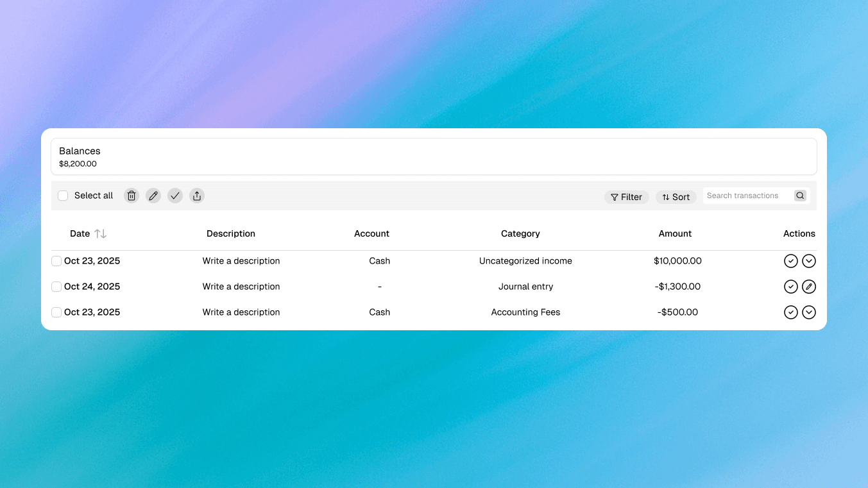Click the checkmark mark-reviewed icon in toolbar
Image resolution: width=868 pixels, height=488 pixels.
(x=175, y=196)
